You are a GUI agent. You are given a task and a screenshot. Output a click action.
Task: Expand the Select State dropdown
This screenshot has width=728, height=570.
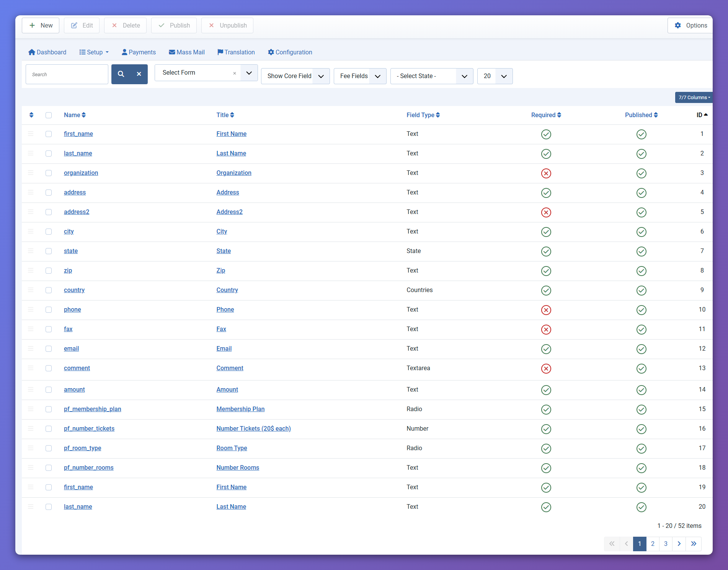click(x=431, y=76)
